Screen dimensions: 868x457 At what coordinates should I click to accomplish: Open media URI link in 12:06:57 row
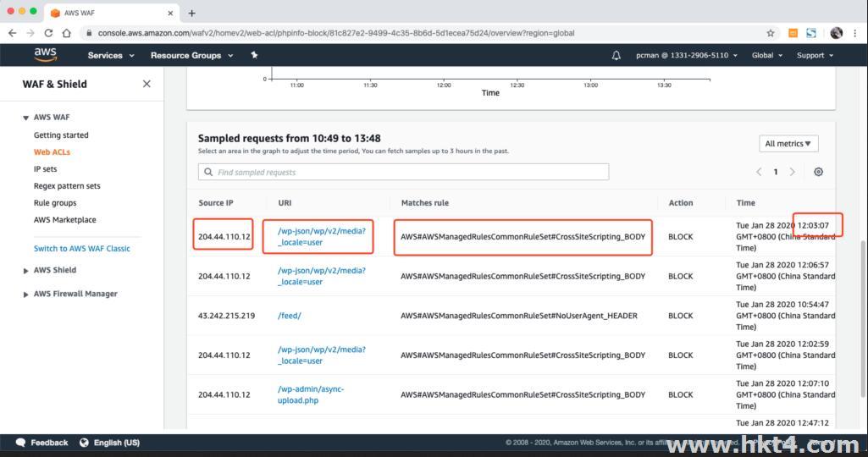pos(322,276)
